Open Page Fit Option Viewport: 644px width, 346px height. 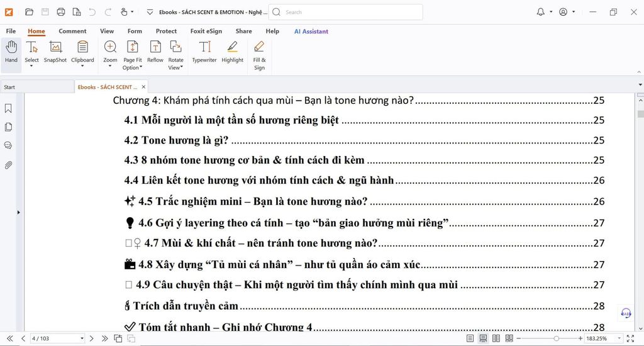132,55
